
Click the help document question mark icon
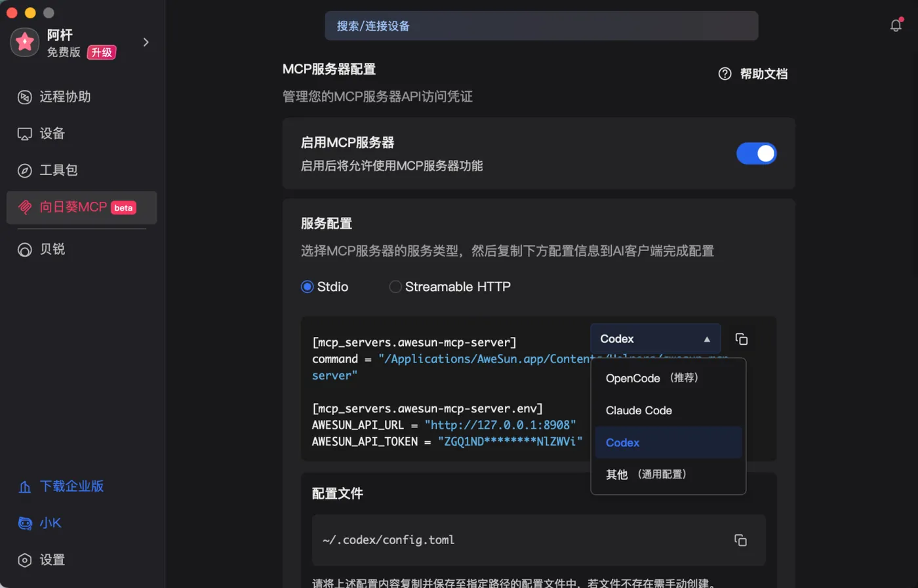pos(725,74)
